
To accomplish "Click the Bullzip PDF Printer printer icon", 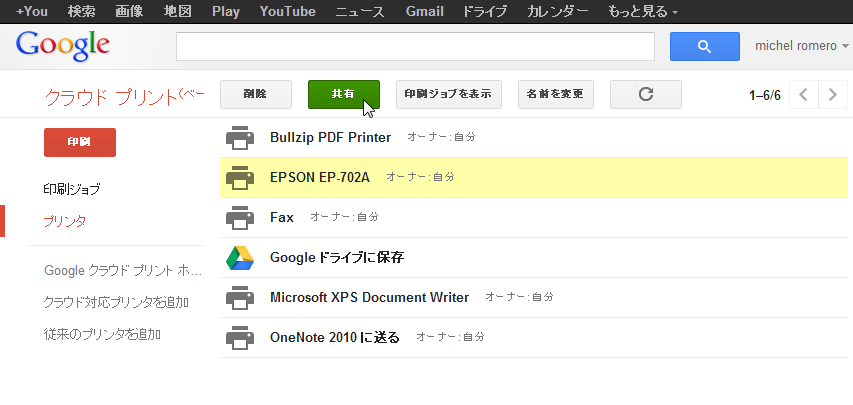I will pyautogui.click(x=240, y=138).
